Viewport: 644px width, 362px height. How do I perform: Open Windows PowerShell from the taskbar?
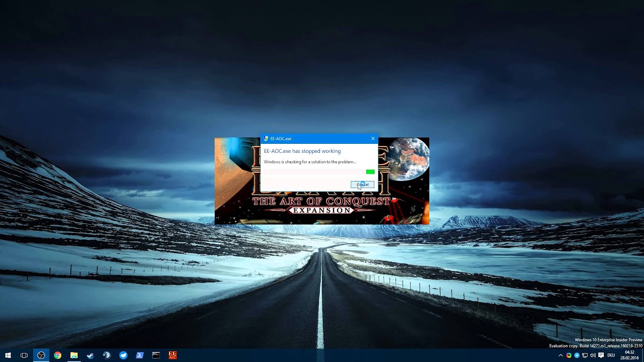[140, 355]
